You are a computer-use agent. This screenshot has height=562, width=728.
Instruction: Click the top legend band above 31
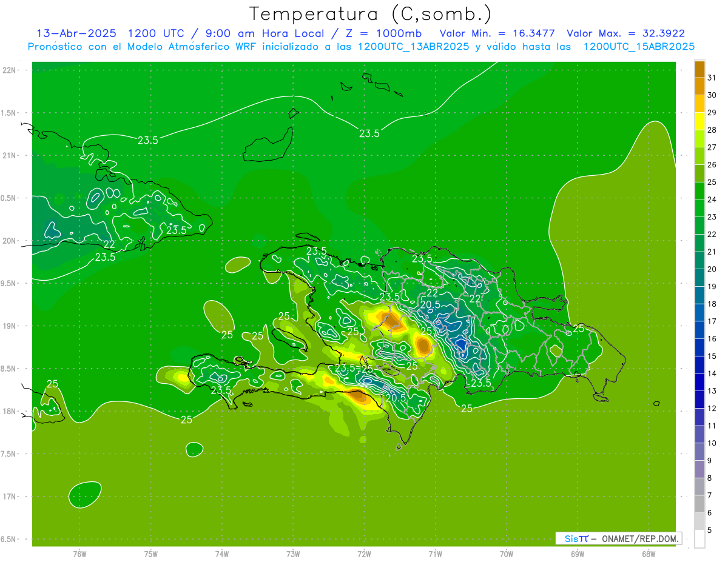(699, 69)
